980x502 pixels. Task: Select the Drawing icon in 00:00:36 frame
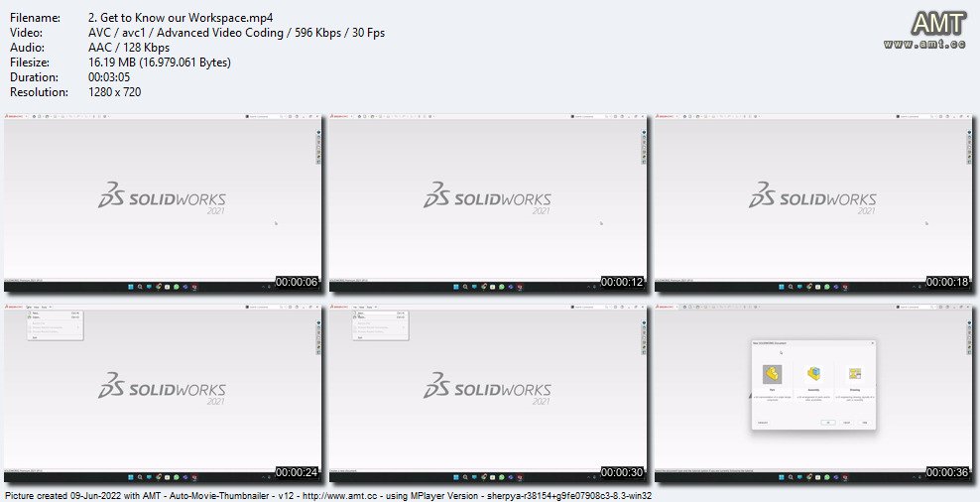pyautogui.click(x=855, y=374)
